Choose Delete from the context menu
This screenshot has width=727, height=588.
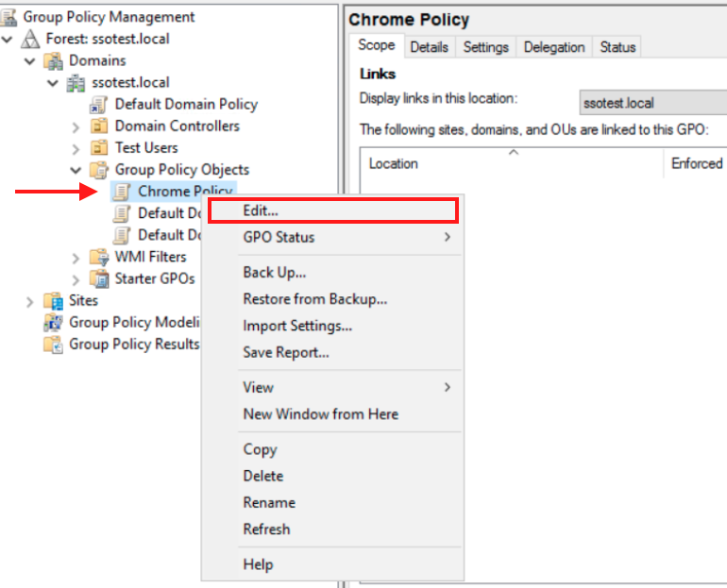(x=262, y=476)
